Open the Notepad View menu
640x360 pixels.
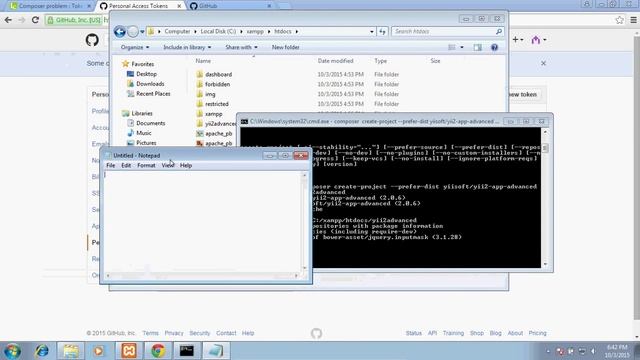tap(167, 165)
